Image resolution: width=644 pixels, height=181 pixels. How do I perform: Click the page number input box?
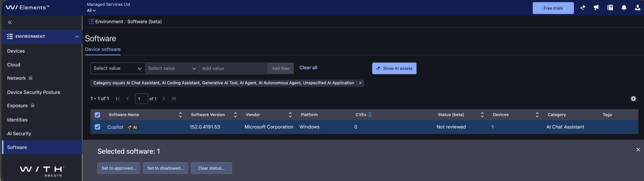pyautogui.click(x=141, y=99)
